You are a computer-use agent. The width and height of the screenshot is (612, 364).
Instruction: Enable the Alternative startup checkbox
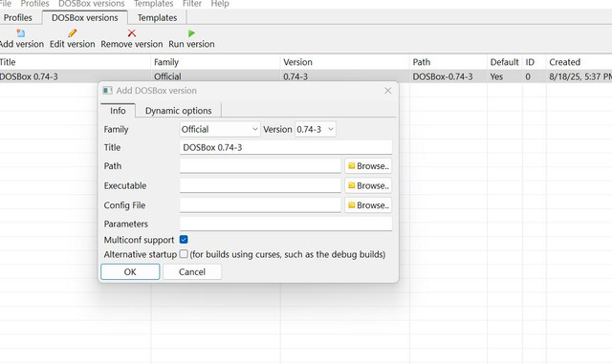184,254
